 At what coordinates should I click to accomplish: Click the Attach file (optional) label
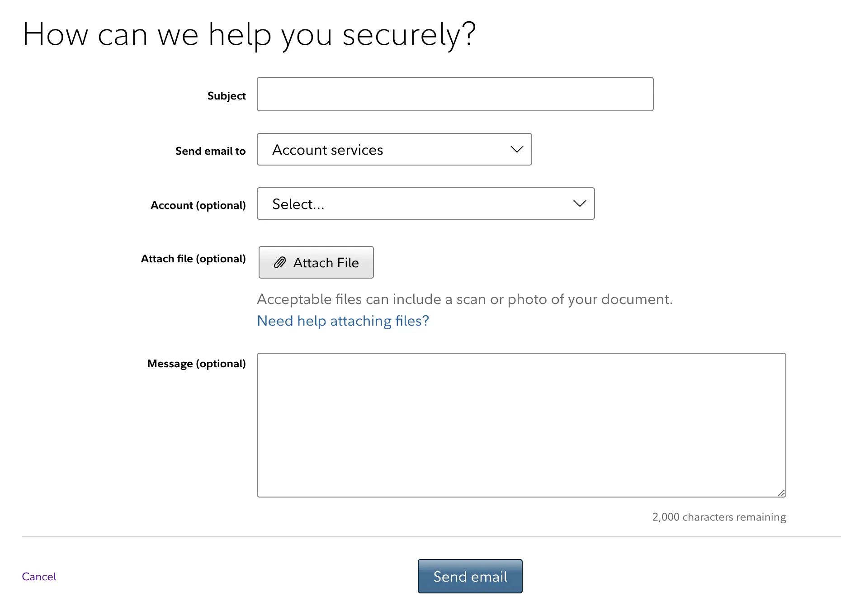(x=193, y=259)
